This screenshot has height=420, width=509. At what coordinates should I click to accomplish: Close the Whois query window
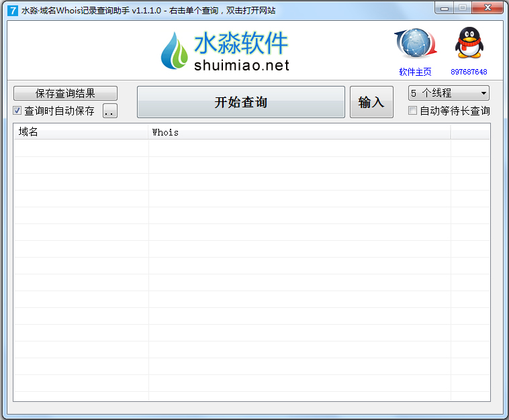[488, 8]
